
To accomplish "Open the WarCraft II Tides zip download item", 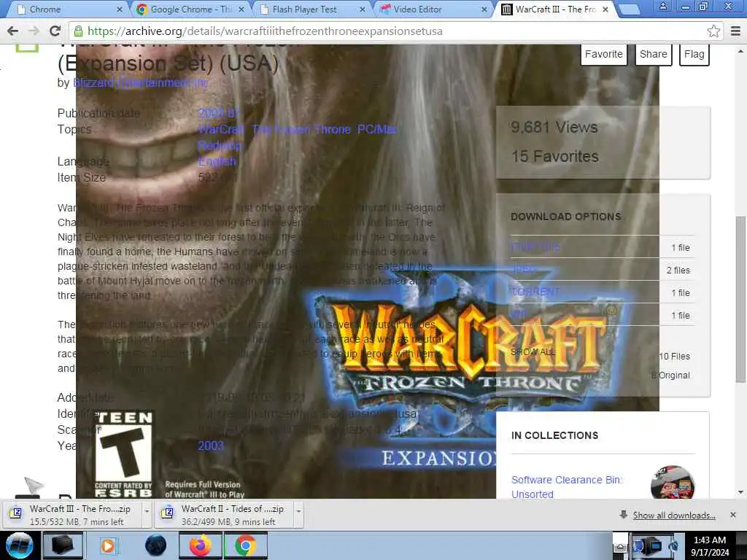I will (225, 515).
